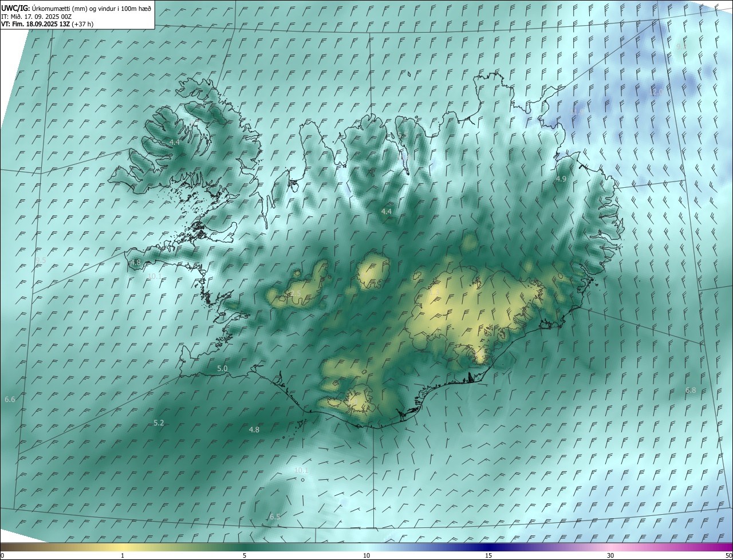Viewport: 733px width, 560px height.
Task: Click the colorbar tick label 30
Action: click(x=610, y=555)
